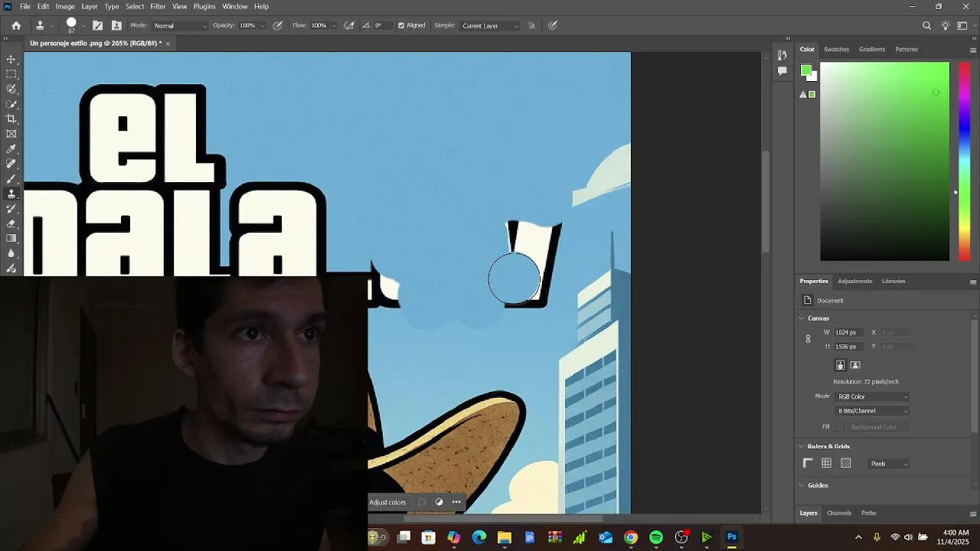Collapse the Guides section
Viewport: 980px width, 551px height.
tap(802, 485)
